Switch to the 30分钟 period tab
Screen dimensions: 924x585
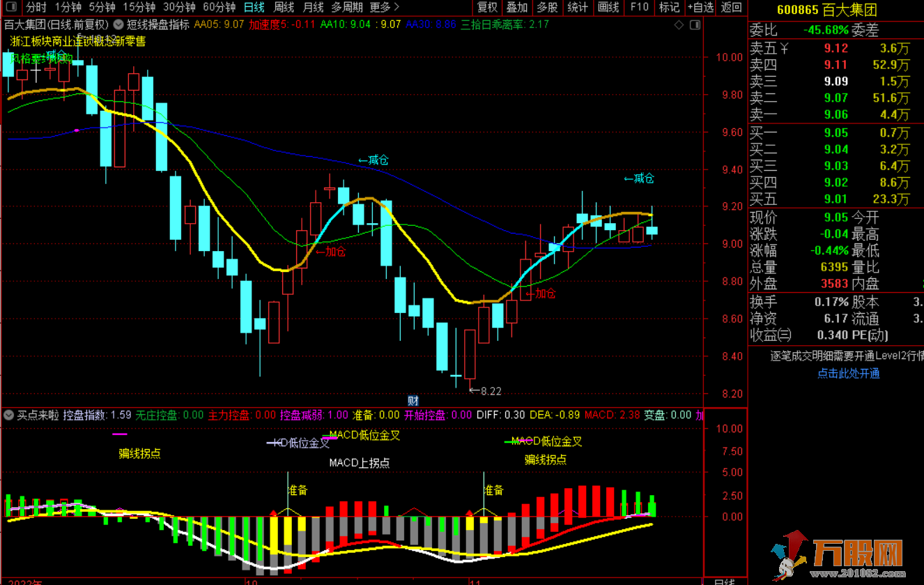pos(179,7)
